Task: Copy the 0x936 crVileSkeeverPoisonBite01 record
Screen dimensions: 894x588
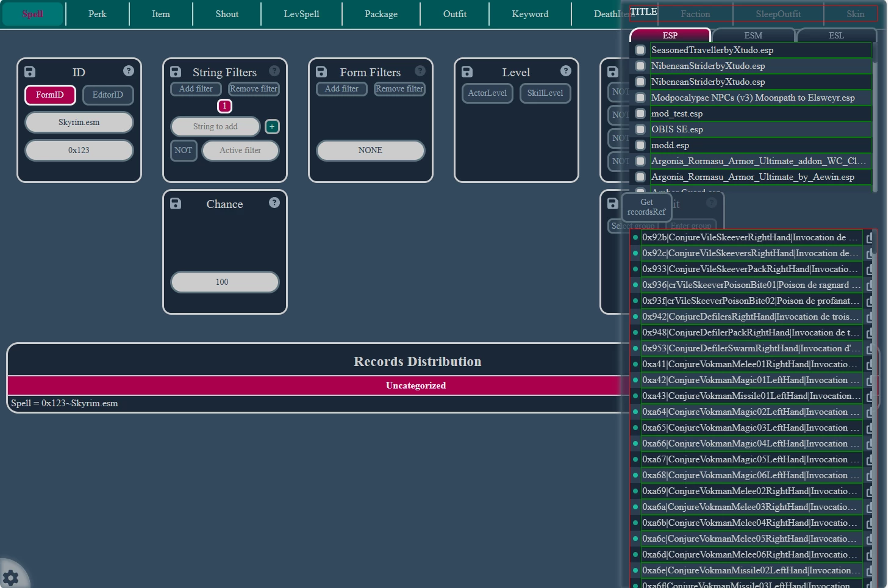Action: click(x=870, y=285)
